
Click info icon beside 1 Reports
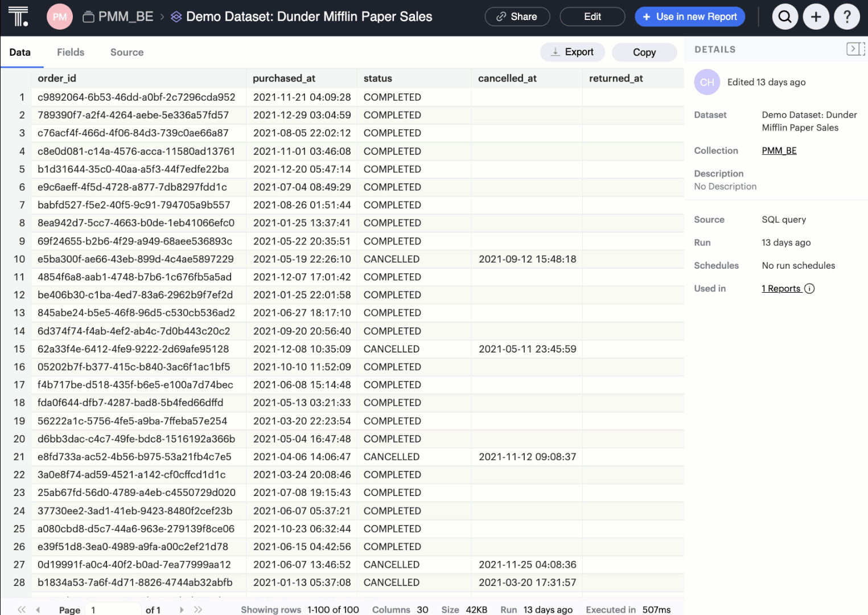809,289
